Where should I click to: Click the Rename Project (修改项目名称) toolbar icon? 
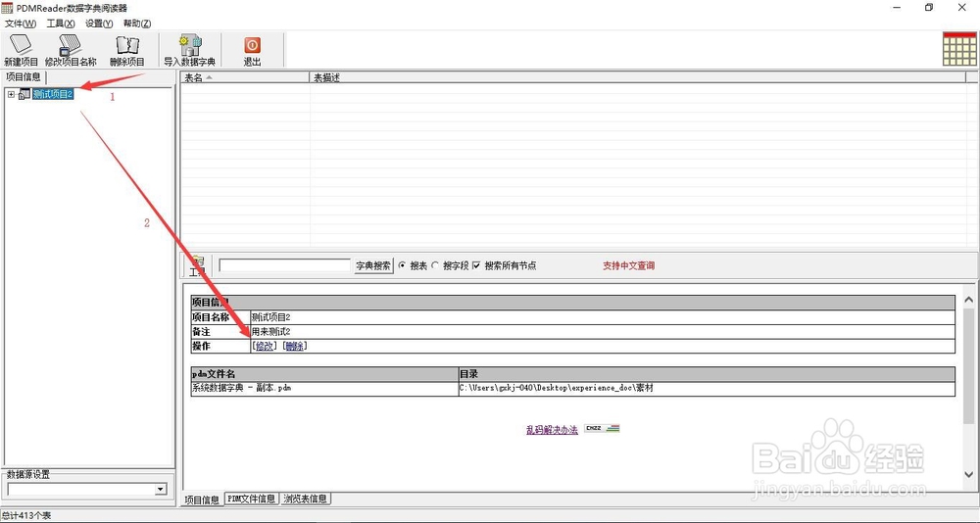[71, 50]
